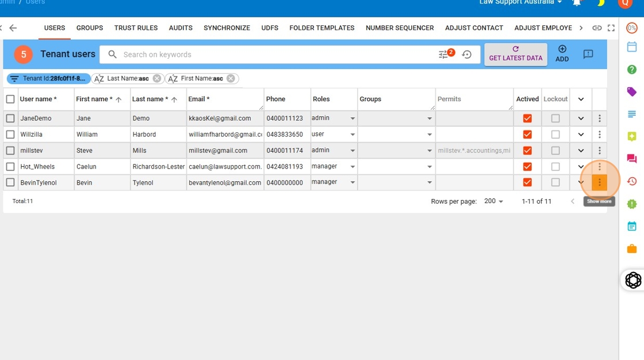Open Groups dropdown for JaneDemo

click(x=429, y=118)
